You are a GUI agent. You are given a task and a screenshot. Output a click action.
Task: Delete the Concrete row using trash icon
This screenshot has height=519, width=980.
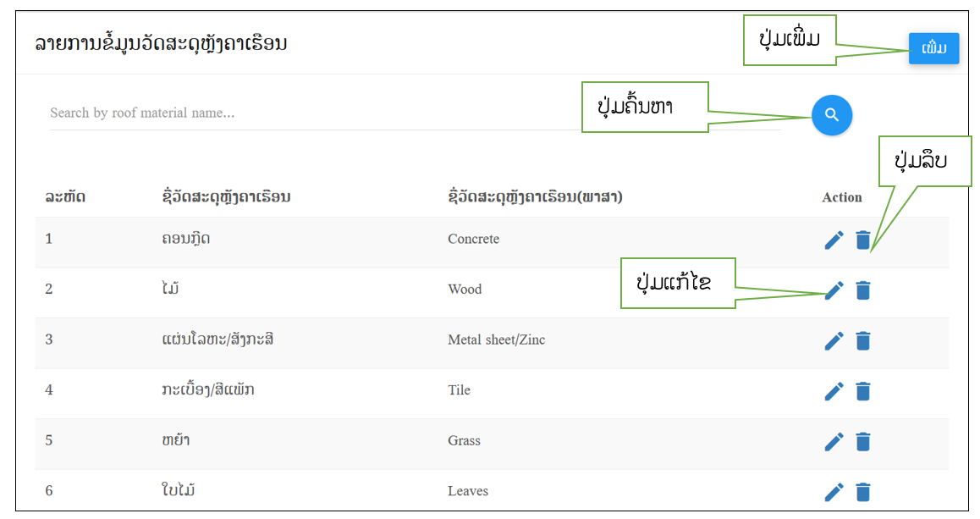[x=863, y=240]
